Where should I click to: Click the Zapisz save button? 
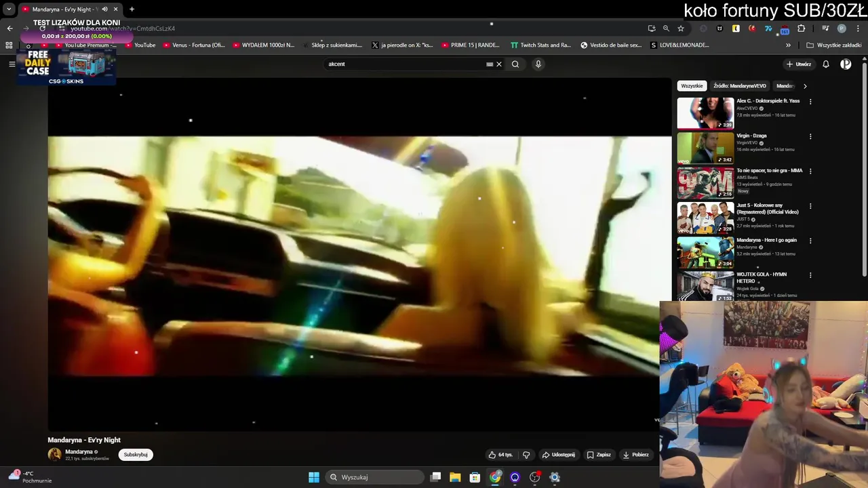(x=599, y=455)
